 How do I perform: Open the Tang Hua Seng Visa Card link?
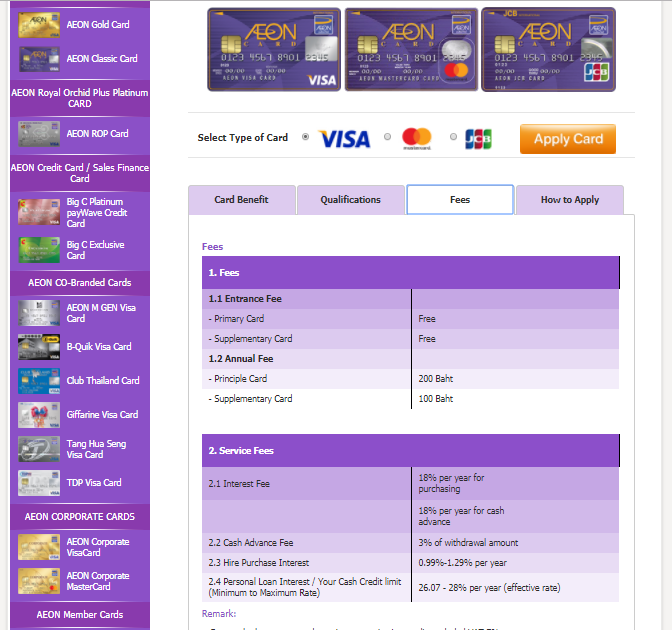(x=96, y=449)
